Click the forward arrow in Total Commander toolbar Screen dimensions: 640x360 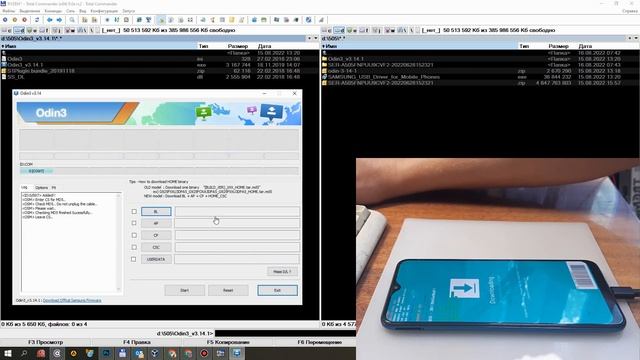tap(59, 20)
